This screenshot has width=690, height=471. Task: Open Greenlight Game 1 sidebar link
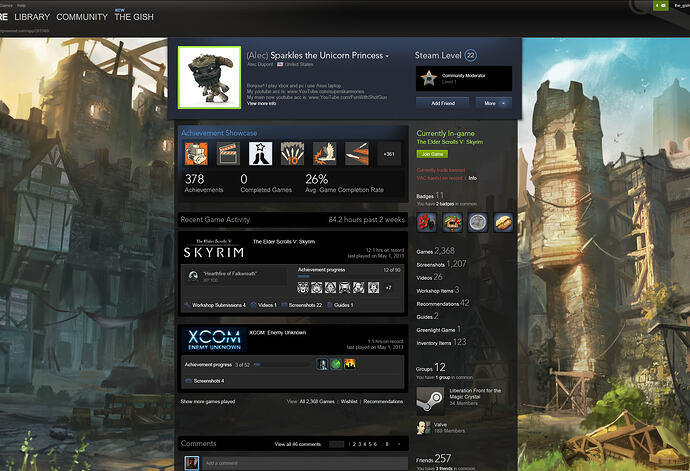click(439, 329)
